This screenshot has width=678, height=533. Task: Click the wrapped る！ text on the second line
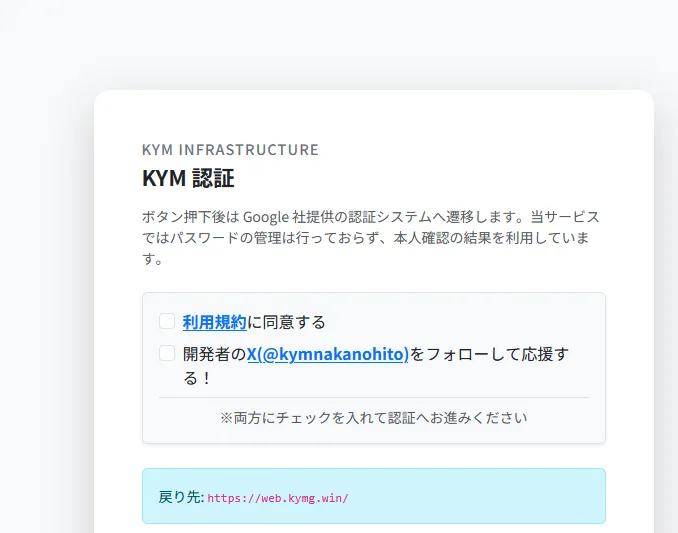coord(197,379)
